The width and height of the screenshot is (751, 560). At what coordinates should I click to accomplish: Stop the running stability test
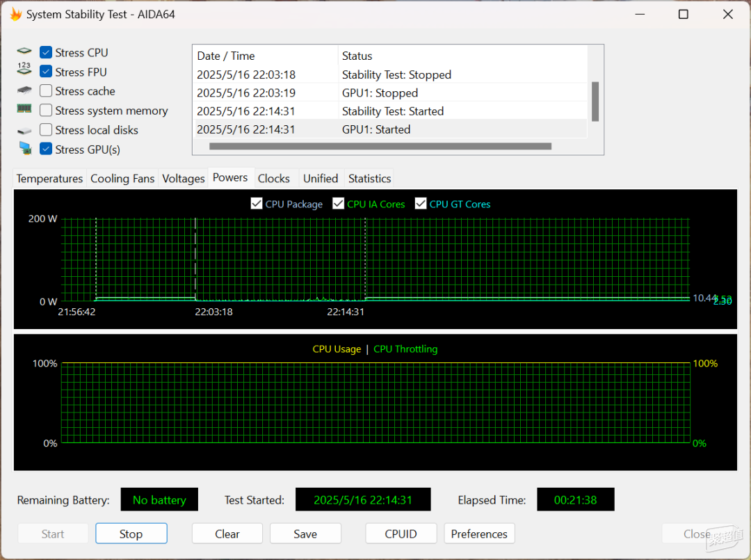point(131,534)
